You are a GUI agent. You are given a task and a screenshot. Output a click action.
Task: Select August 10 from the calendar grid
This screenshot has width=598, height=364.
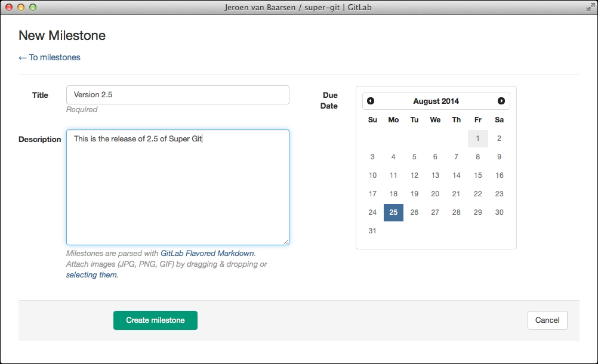pyautogui.click(x=372, y=175)
